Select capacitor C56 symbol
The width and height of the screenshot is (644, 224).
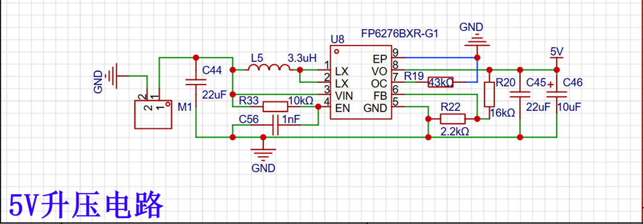[275, 125]
